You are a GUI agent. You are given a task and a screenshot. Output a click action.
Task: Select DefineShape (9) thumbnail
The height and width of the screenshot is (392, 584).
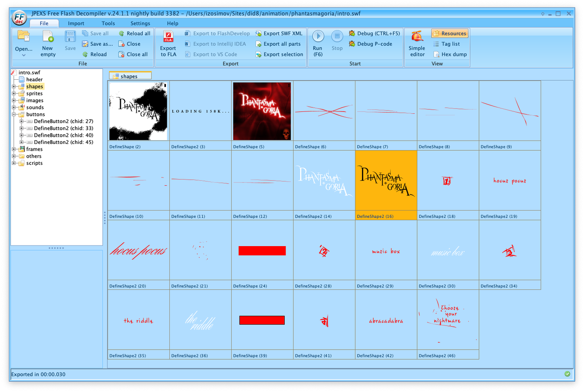pyautogui.click(x=510, y=115)
